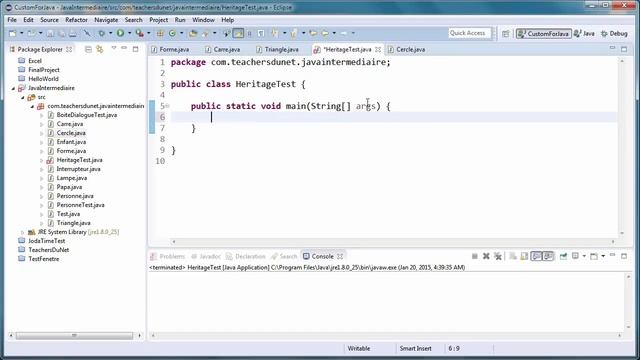Image resolution: width=640 pixels, height=360 pixels.
Task: Collapse the JavaIntermediaire project node
Action: 13,88
